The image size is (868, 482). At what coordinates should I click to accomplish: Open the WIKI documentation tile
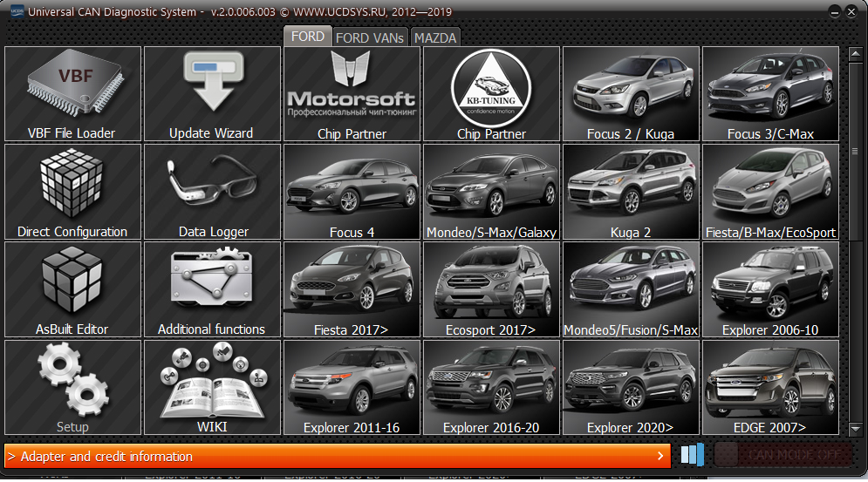(x=212, y=387)
